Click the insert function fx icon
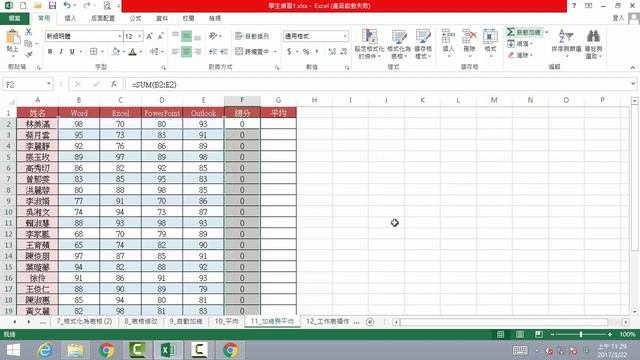 click(x=114, y=84)
